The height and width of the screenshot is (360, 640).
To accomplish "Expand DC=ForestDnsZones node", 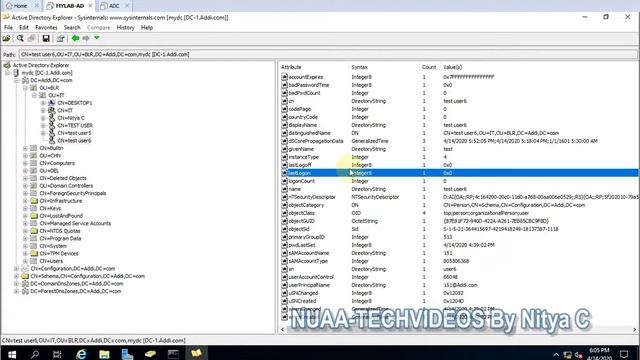I will point(16,291).
